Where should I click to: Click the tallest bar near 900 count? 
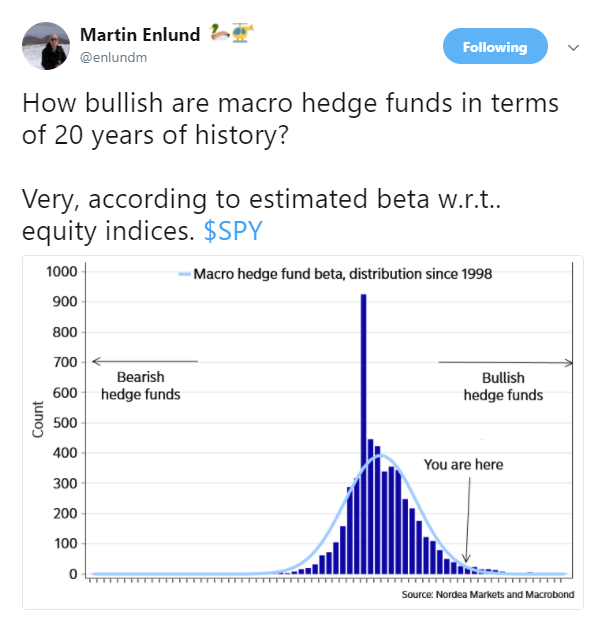coord(363,434)
